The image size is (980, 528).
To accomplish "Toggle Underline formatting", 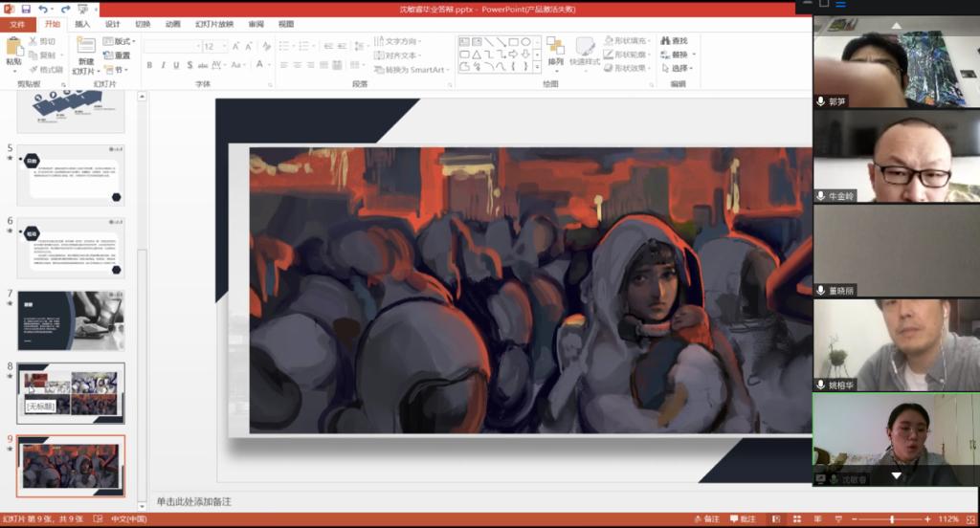I will 176,65.
